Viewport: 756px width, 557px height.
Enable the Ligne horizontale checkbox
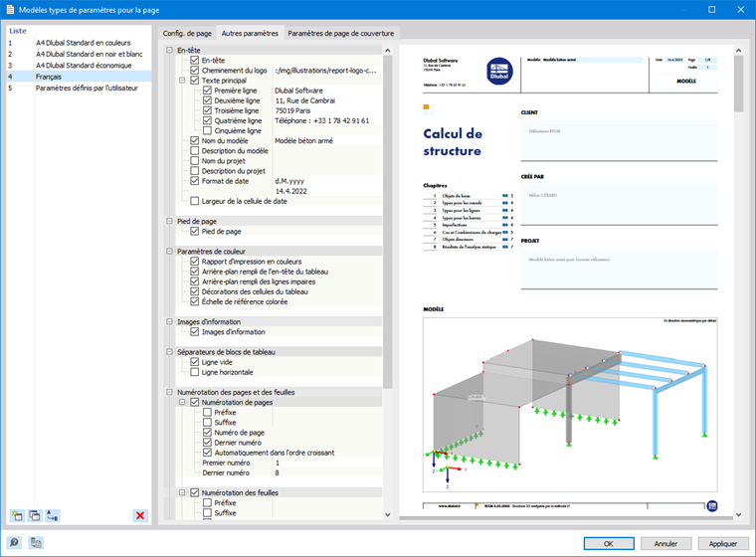pyautogui.click(x=195, y=372)
